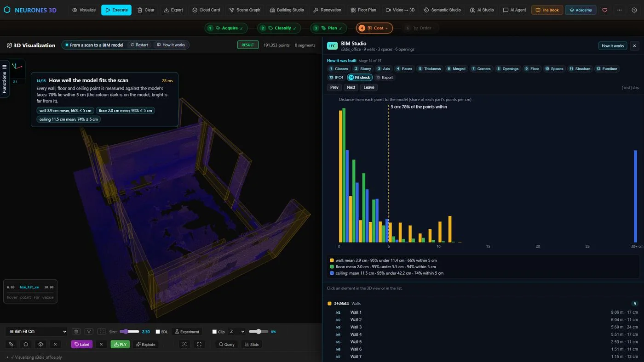Open AI Studio
The image size is (644, 362).
[482, 10]
